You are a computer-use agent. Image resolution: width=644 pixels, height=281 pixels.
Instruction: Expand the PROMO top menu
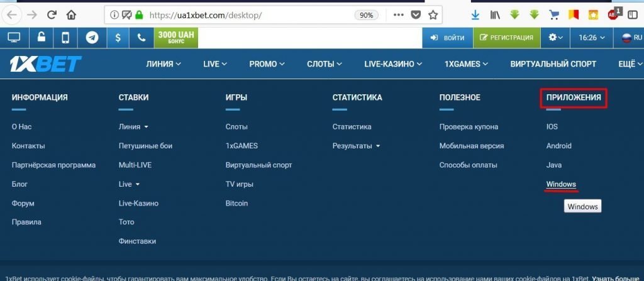pos(267,64)
